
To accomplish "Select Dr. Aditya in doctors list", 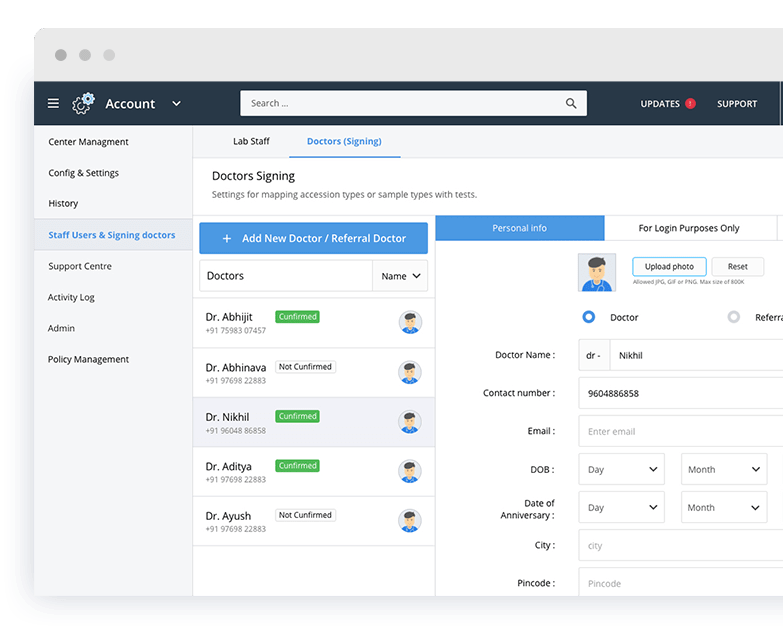I will coord(314,472).
